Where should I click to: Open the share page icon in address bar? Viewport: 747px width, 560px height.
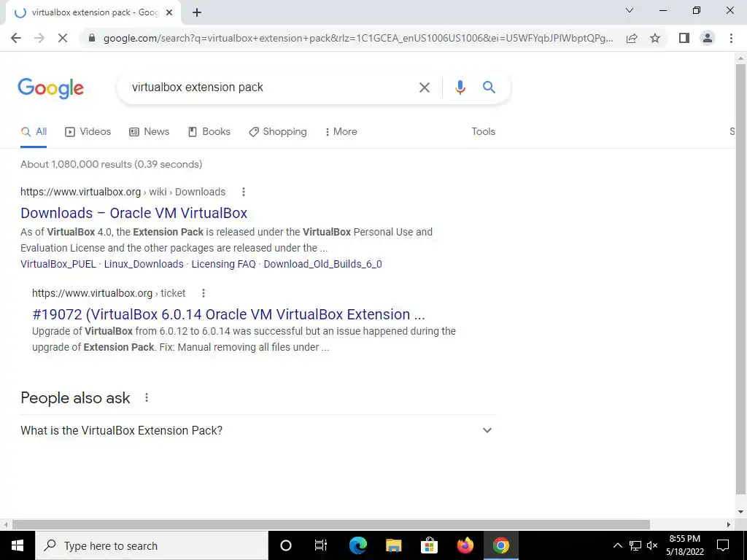(x=632, y=38)
